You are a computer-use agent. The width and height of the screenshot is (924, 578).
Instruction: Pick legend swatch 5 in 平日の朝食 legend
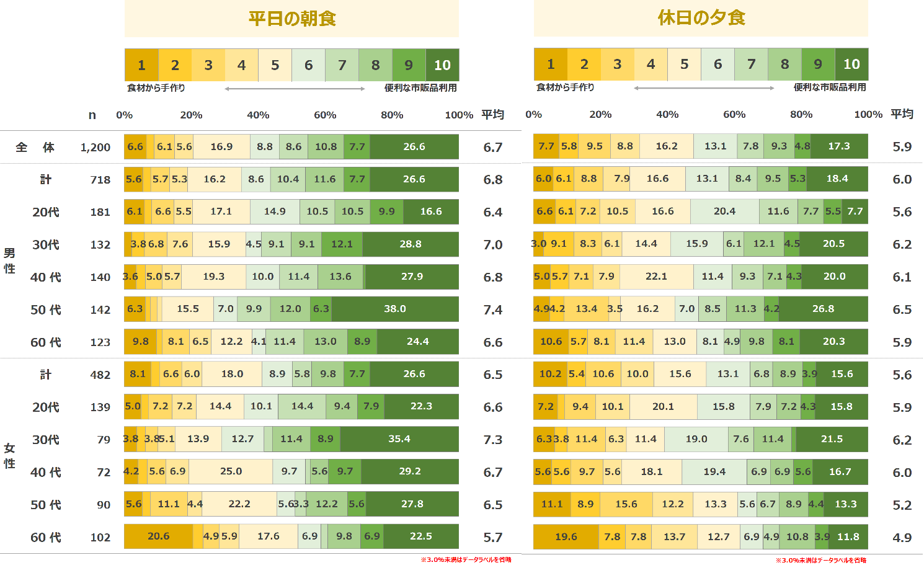[275, 65]
